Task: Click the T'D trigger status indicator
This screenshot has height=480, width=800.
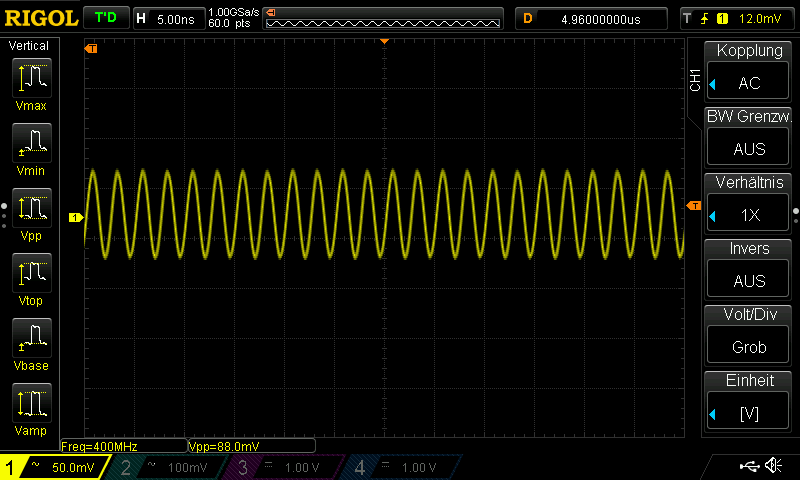Action: (106, 18)
